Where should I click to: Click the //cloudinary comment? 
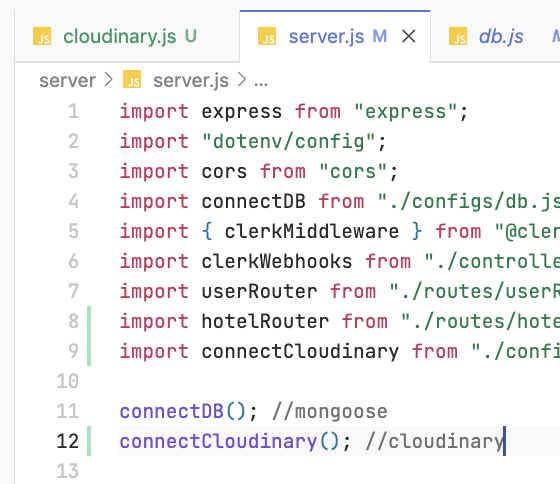pos(434,442)
